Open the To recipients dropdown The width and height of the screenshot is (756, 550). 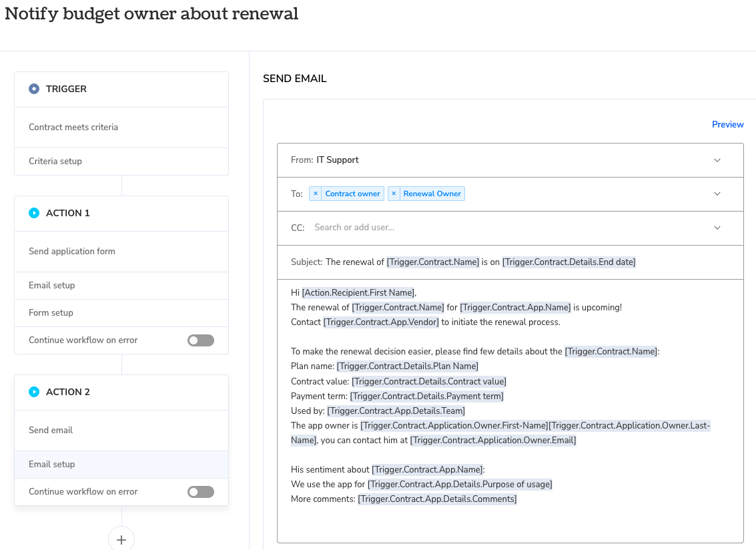pyautogui.click(x=717, y=194)
